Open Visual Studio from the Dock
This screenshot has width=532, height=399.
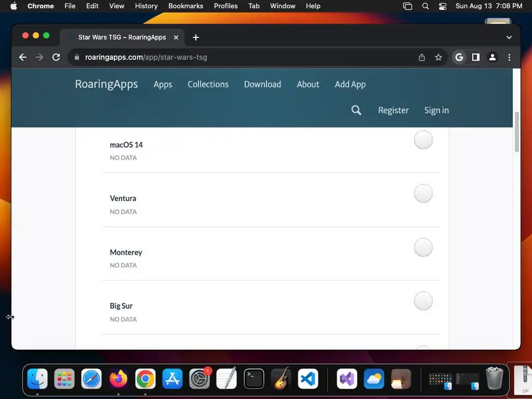tap(347, 379)
